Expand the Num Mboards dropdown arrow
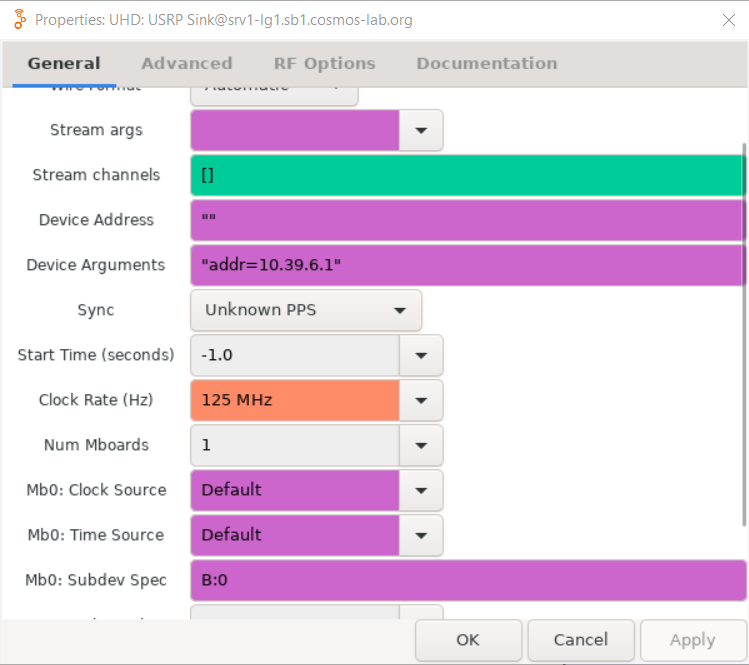The image size is (749, 665). pos(421,445)
